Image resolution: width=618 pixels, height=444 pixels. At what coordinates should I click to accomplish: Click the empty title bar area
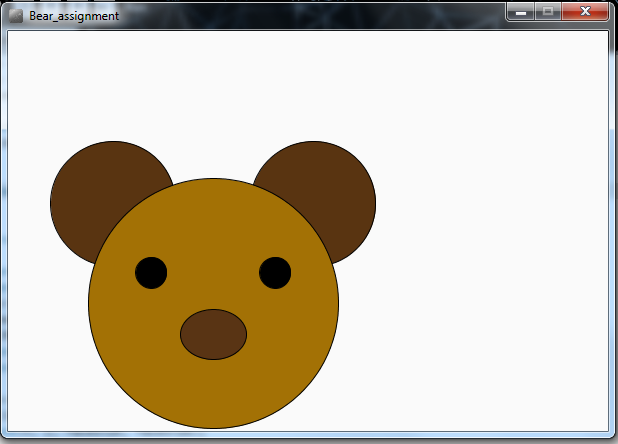(310, 15)
